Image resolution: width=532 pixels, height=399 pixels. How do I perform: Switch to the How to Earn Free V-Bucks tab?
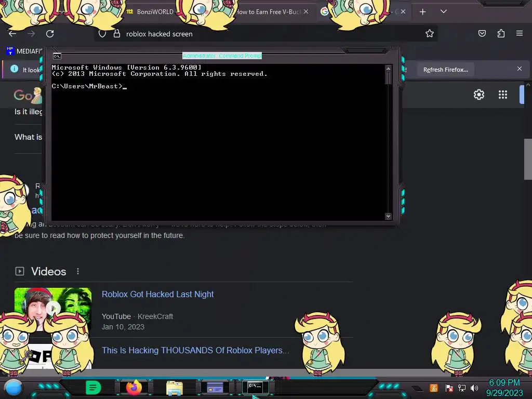click(x=269, y=12)
